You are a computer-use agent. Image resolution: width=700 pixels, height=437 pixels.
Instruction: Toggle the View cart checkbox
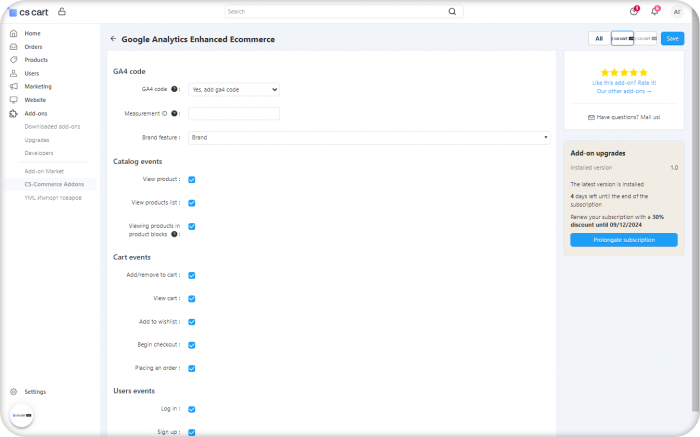click(x=192, y=299)
